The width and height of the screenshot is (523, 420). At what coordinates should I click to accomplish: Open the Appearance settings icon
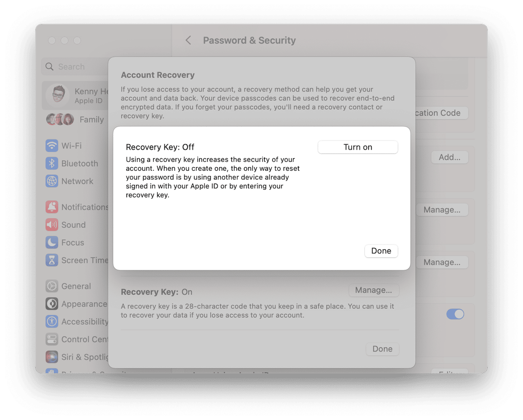coord(52,304)
